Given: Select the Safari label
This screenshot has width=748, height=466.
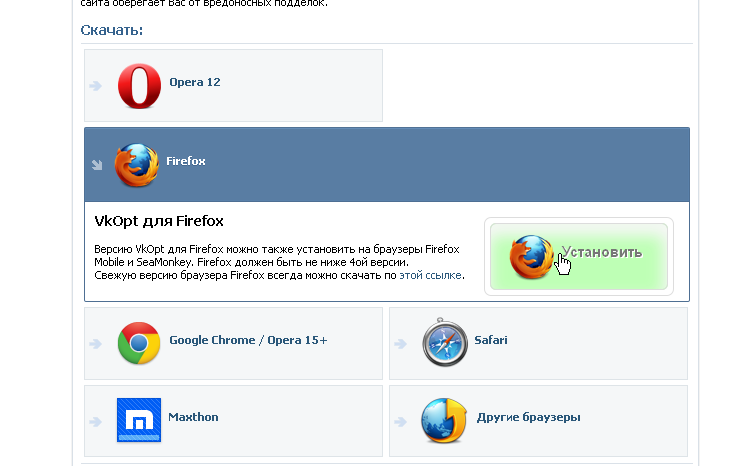Looking at the screenshot, I should [490, 340].
